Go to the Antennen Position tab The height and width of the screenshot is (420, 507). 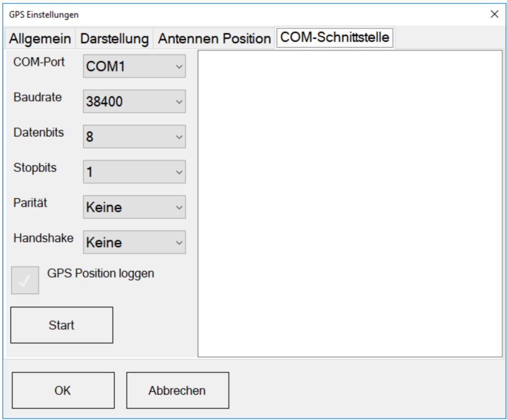pos(214,39)
